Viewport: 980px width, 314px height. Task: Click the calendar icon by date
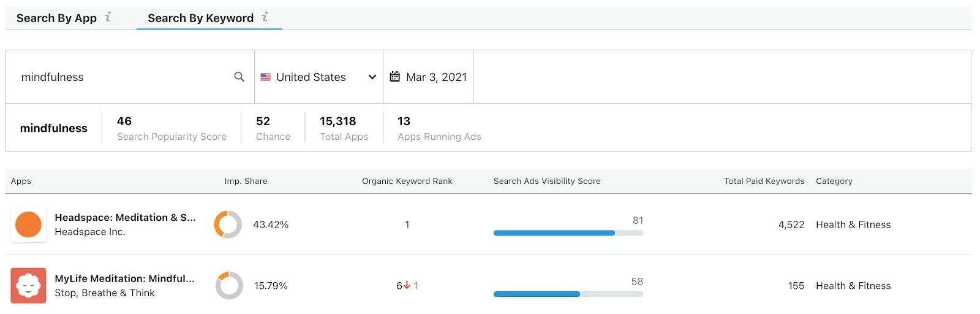(395, 77)
